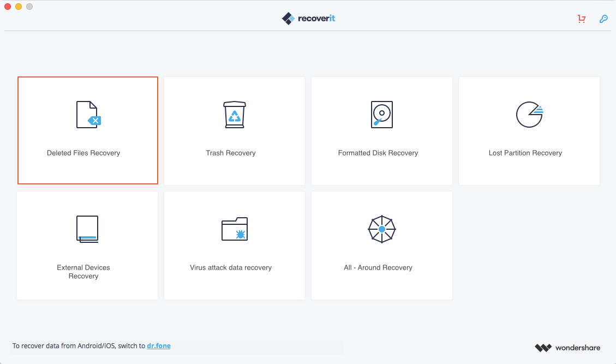This screenshot has width=616, height=364.
Task: Click the Virus attack folder bug icon
Action: click(235, 229)
